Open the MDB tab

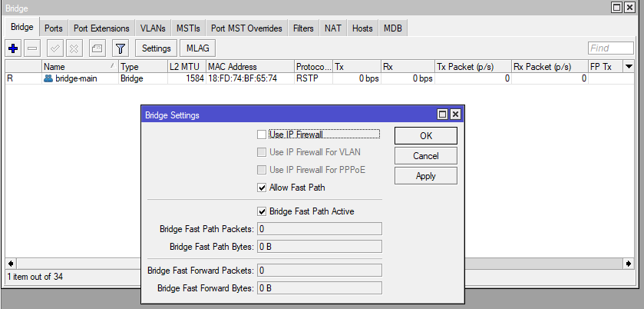393,28
